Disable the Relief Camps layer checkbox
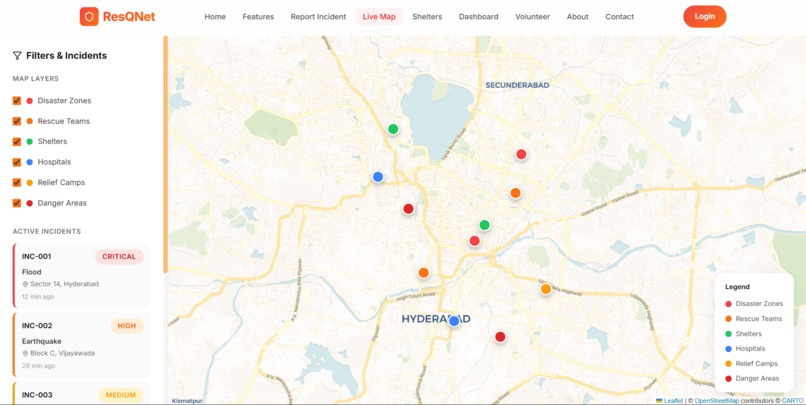806x405 pixels. point(17,182)
